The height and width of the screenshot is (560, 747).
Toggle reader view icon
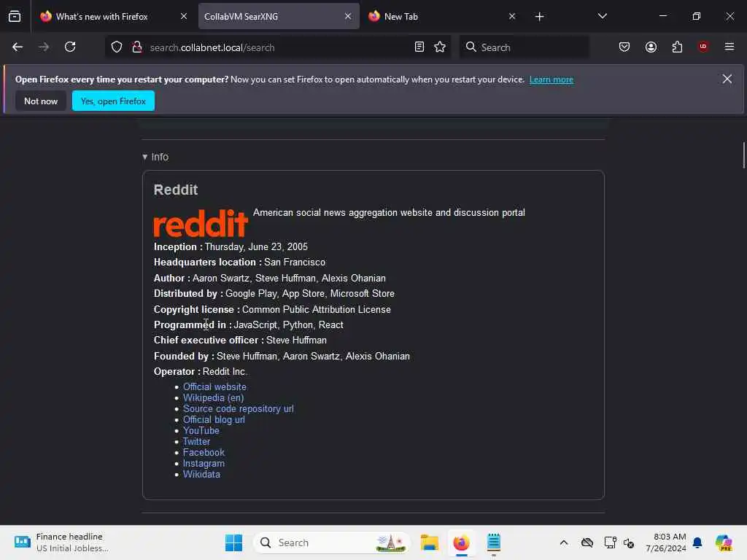click(419, 47)
